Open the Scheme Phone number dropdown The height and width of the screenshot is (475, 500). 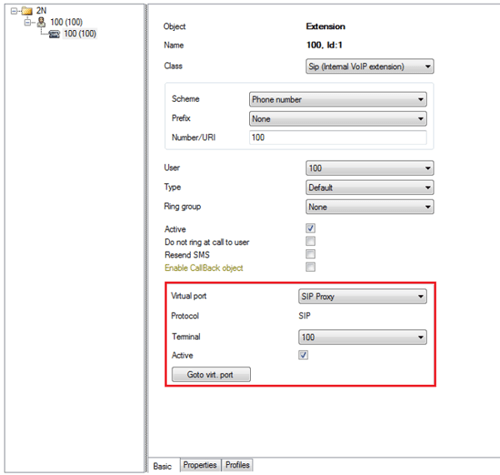pos(338,99)
